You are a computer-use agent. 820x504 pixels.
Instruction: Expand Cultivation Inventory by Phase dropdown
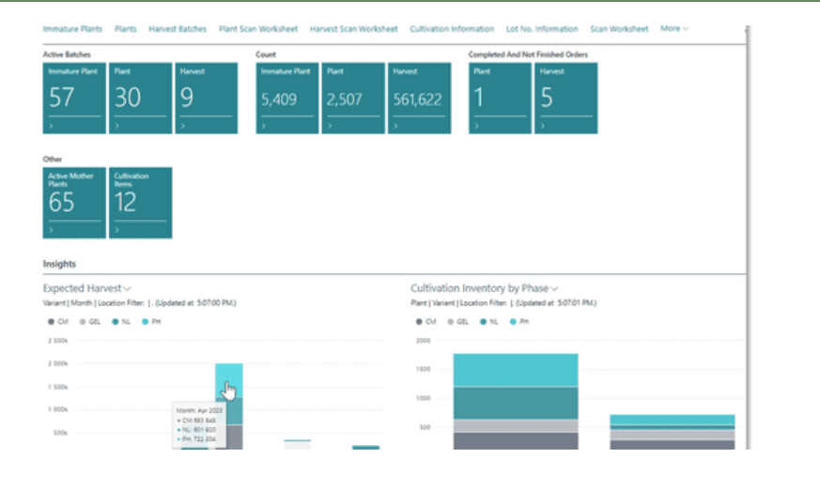554,289
